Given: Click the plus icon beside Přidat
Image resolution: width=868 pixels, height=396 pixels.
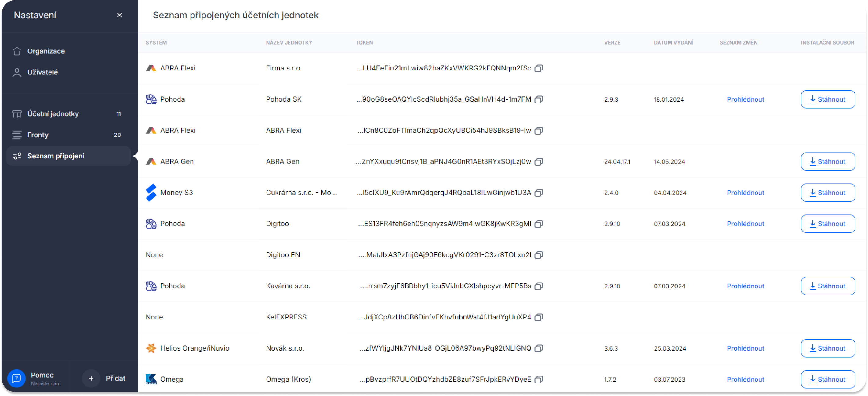Looking at the screenshot, I should pos(91,378).
